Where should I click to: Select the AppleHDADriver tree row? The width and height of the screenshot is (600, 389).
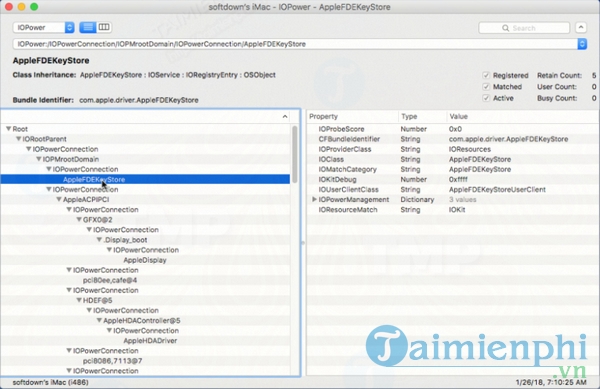point(145,341)
